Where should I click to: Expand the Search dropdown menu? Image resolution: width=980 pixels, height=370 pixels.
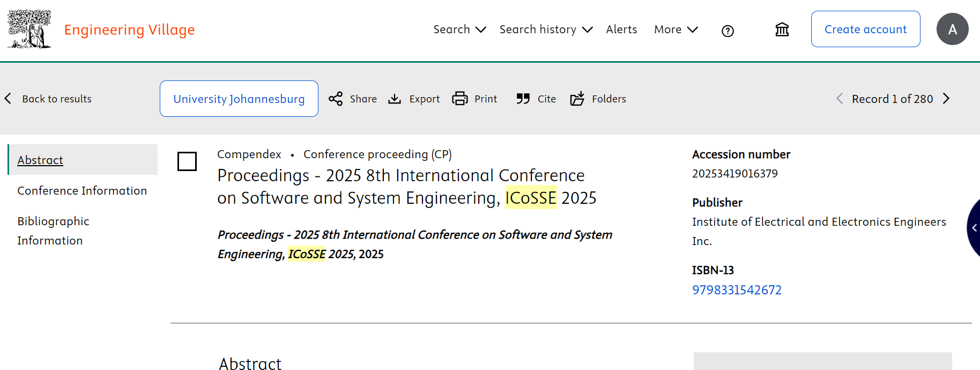459,29
